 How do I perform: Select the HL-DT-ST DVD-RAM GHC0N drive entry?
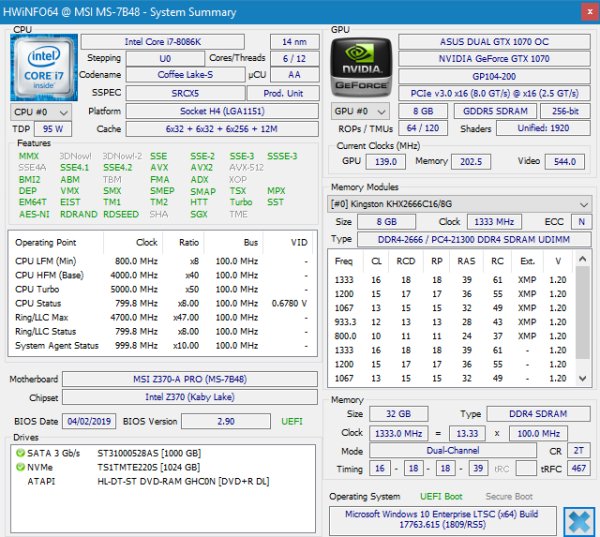183,482
